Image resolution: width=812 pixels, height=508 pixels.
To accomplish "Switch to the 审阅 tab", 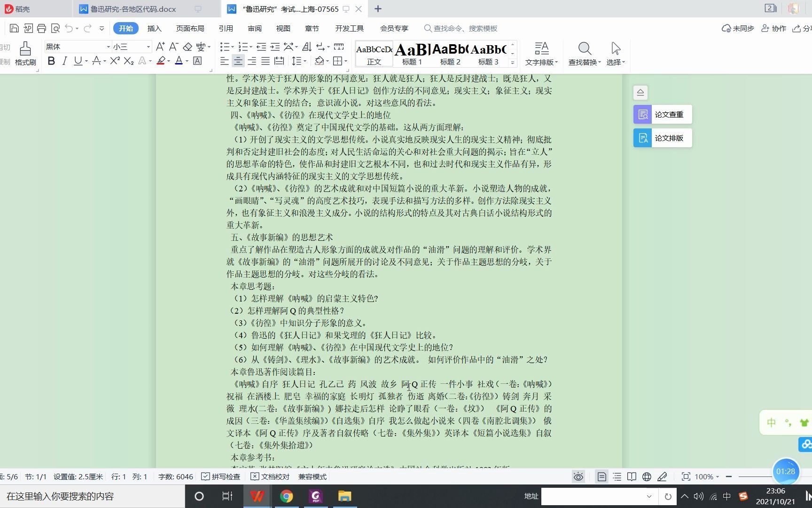I will point(255,28).
